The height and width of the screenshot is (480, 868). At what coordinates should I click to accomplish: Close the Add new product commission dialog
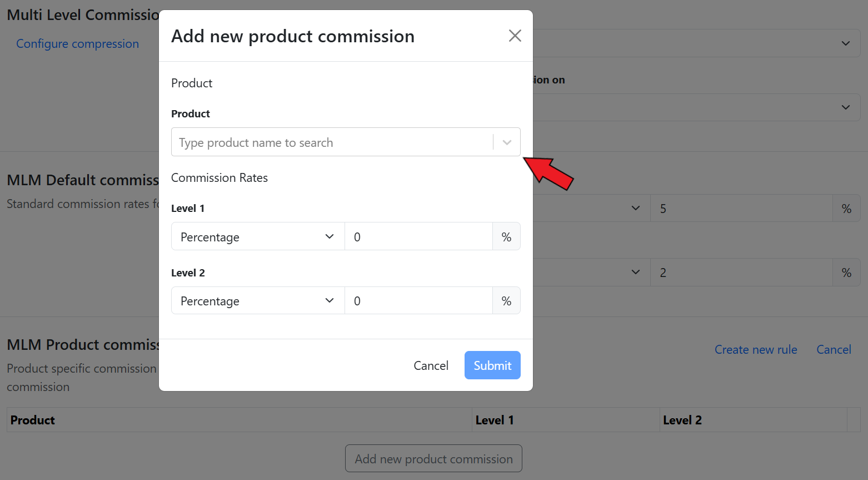515,36
